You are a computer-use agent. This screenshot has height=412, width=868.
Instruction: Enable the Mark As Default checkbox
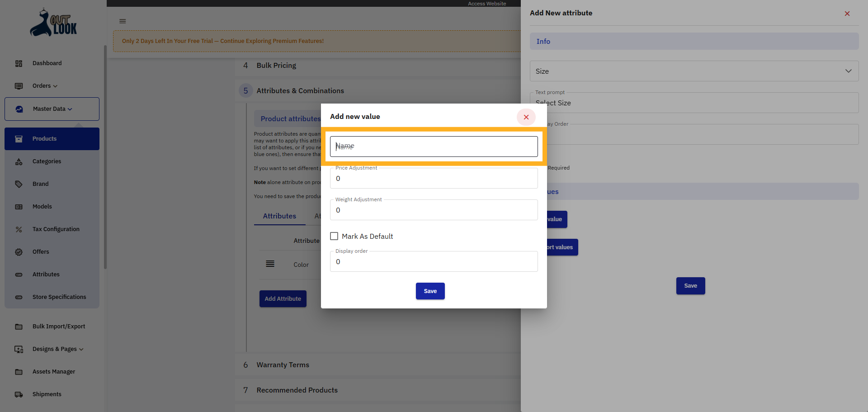pyautogui.click(x=334, y=236)
